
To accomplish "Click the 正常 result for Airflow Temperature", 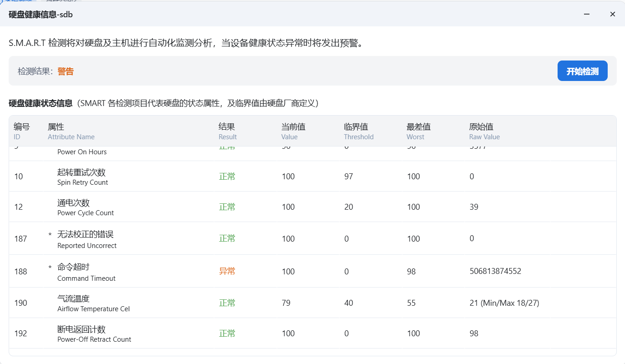I will coord(227,303).
